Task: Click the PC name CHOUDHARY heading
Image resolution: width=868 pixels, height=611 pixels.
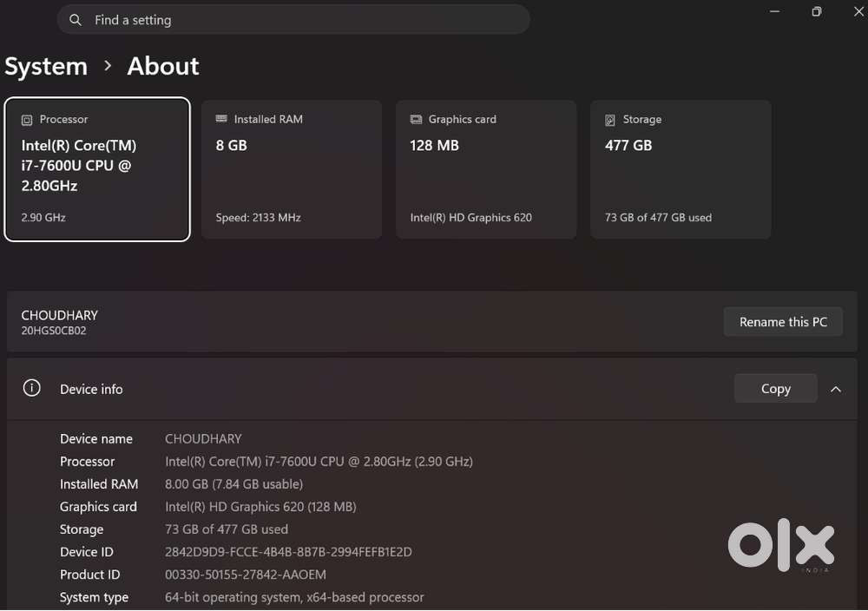Action: click(60, 315)
